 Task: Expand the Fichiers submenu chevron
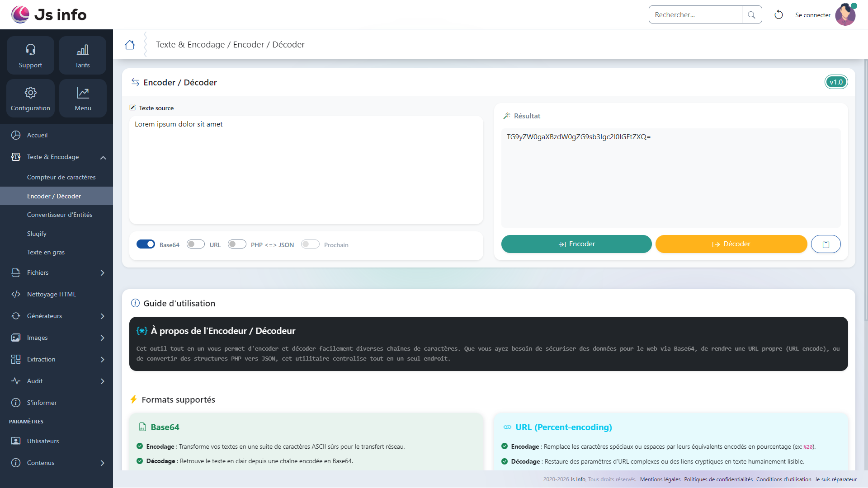(x=103, y=272)
